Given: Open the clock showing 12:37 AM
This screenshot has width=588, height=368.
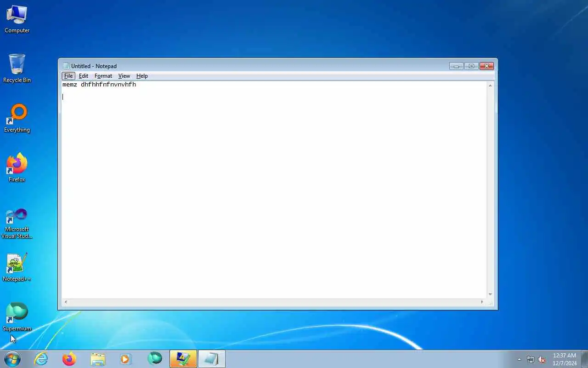Looking at the screenshot, I should tap(565, 359).
